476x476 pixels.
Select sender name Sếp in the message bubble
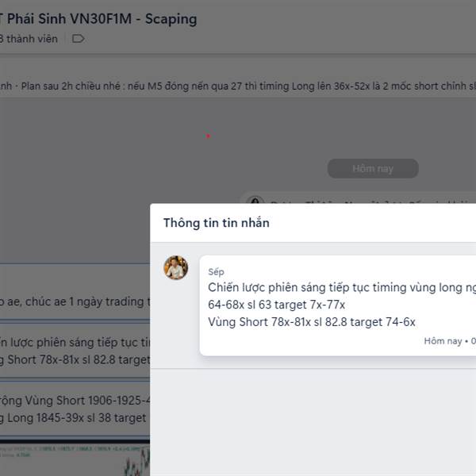click(x=216, y=271)
